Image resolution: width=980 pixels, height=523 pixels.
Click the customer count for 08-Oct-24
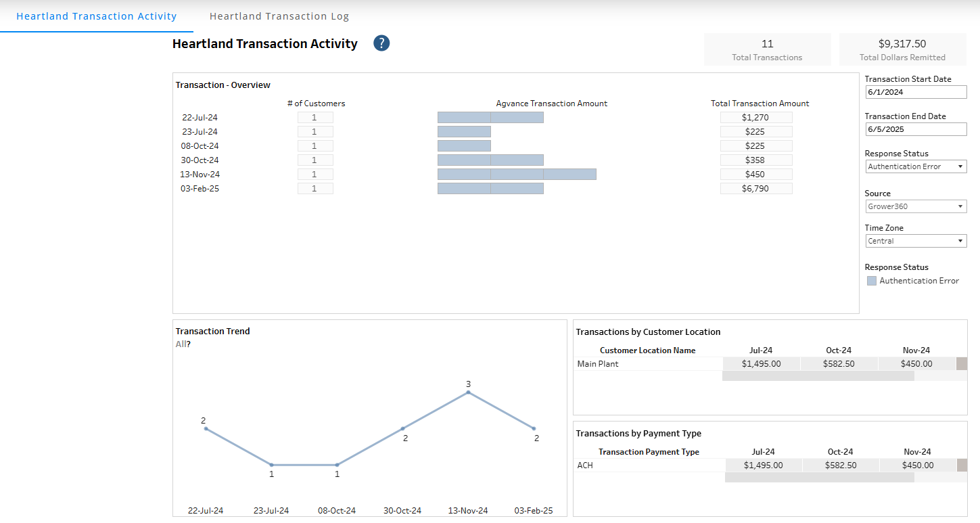[x=315, y=146]
